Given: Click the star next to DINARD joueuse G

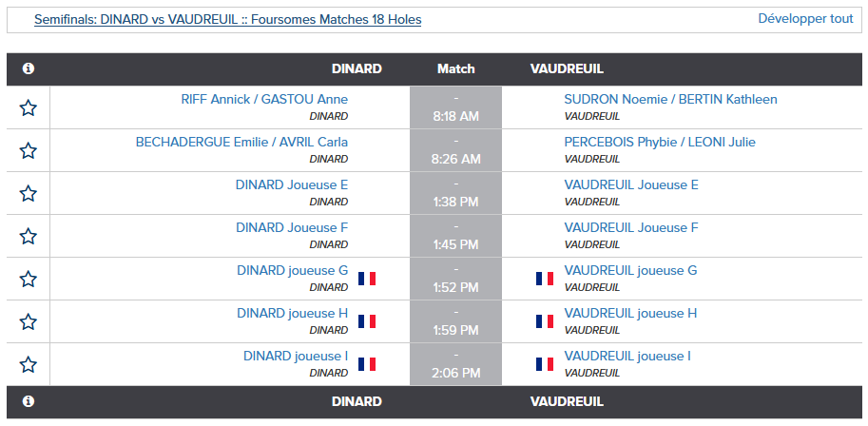Looking at the screenshot, I should [x=29, y=279].
